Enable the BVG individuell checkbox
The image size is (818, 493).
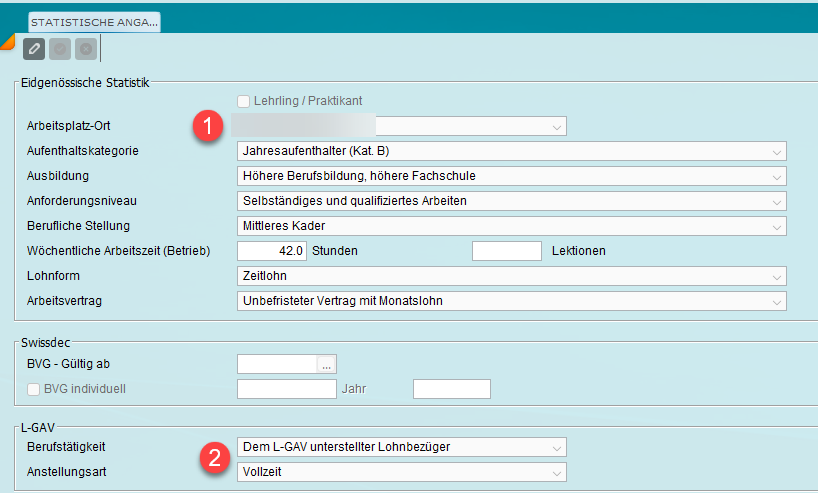34,388
